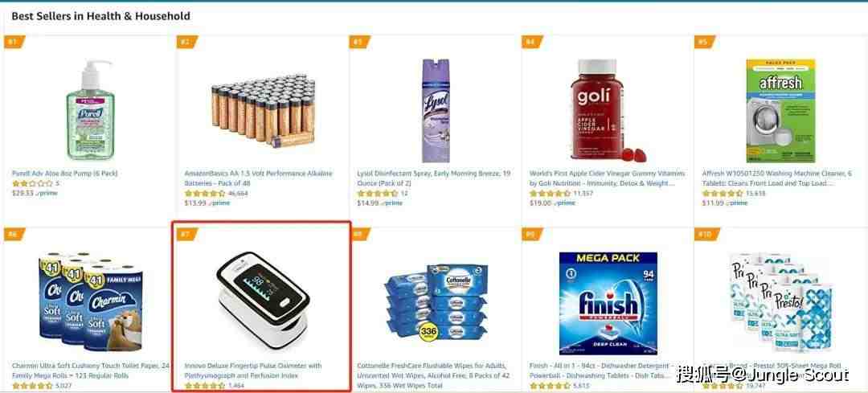Click the star rating under Goli gummies
868x393 pixels.
coord(550,194)
